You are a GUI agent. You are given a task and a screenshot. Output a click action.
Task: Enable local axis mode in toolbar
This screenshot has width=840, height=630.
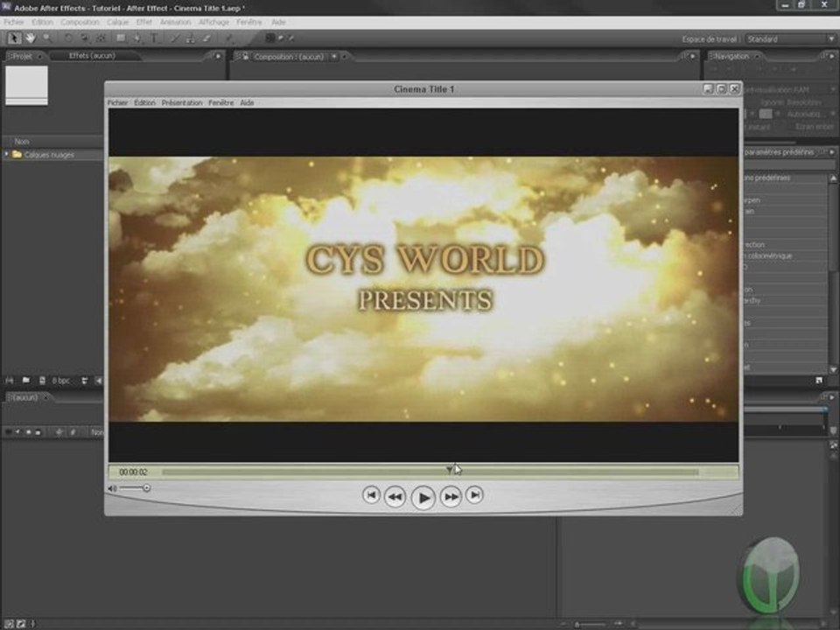click(270, 38)
